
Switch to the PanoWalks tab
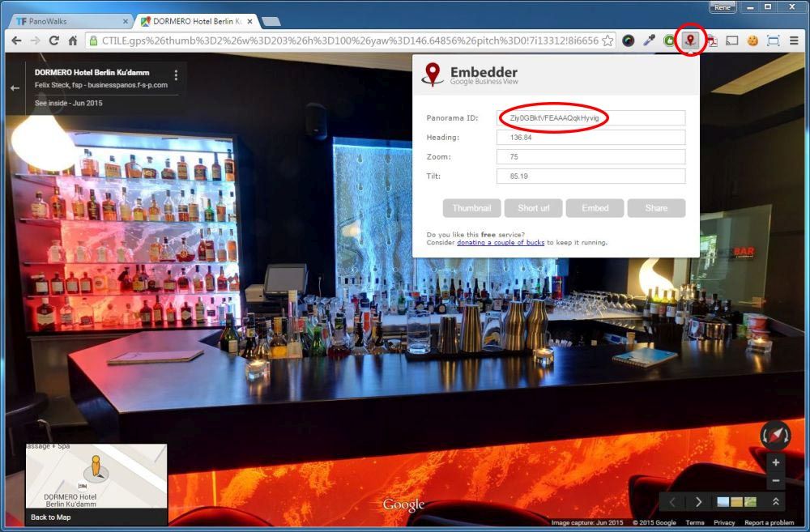[69, 20]
